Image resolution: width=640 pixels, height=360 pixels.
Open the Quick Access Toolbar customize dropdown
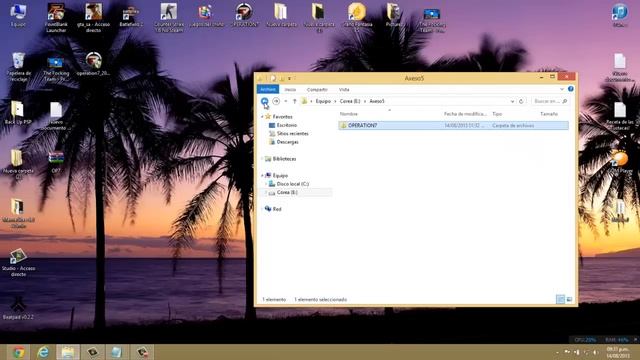(x=289, y=78)
